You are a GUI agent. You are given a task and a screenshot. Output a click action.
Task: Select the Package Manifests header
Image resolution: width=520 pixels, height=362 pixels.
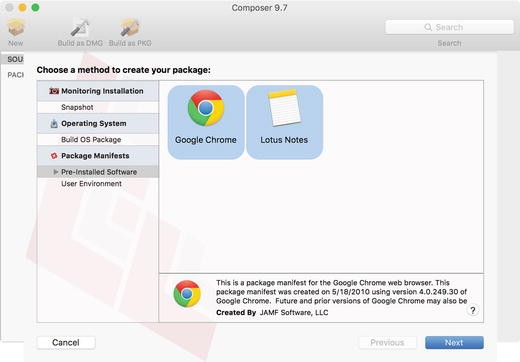[x=98, y=156]
